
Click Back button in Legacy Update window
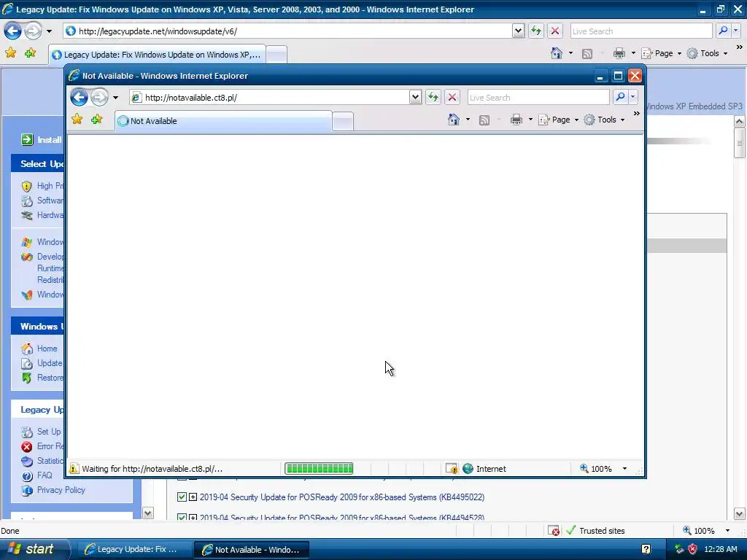click(x=12, y=31)
